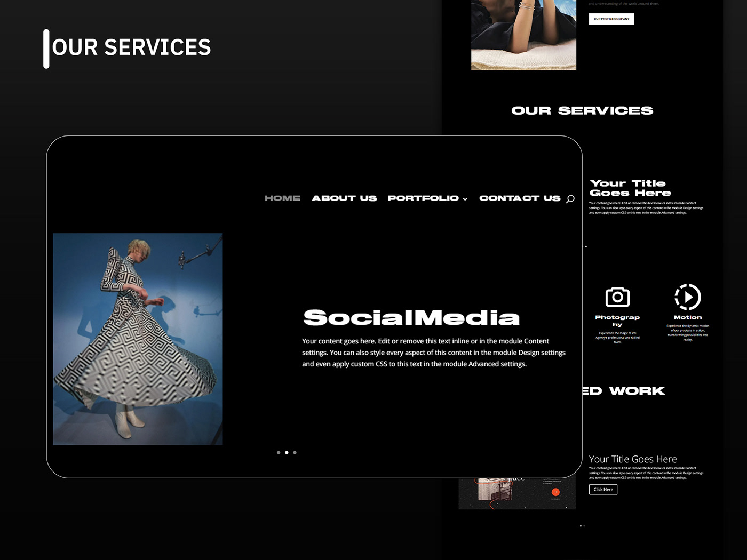Expand the Portfolio dropdown chevron

point(465,199)
